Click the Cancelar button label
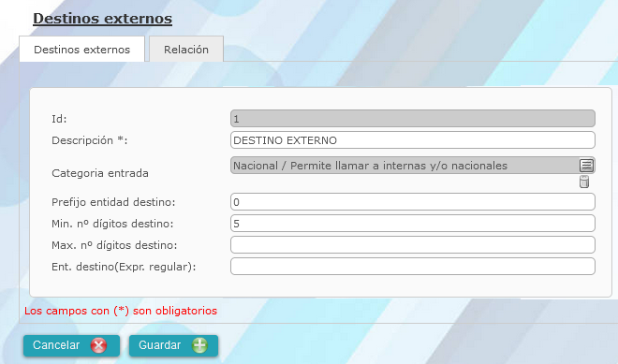 (x=56, y=345)
